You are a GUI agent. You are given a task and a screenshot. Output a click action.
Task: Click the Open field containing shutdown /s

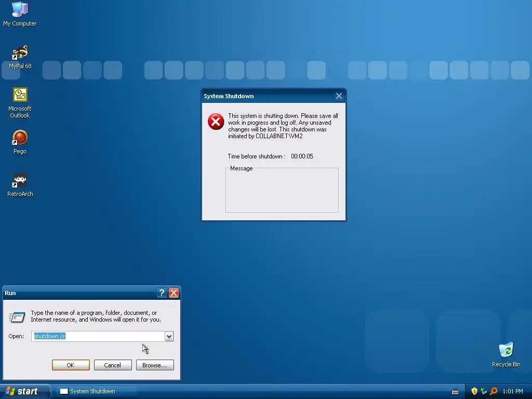click(98, 336)
